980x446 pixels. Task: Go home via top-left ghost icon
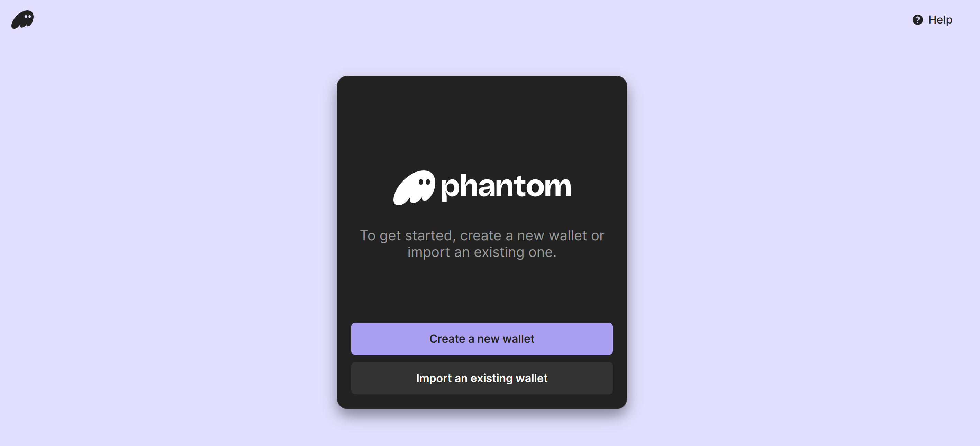pyautogui.click(x=22, y=19)
